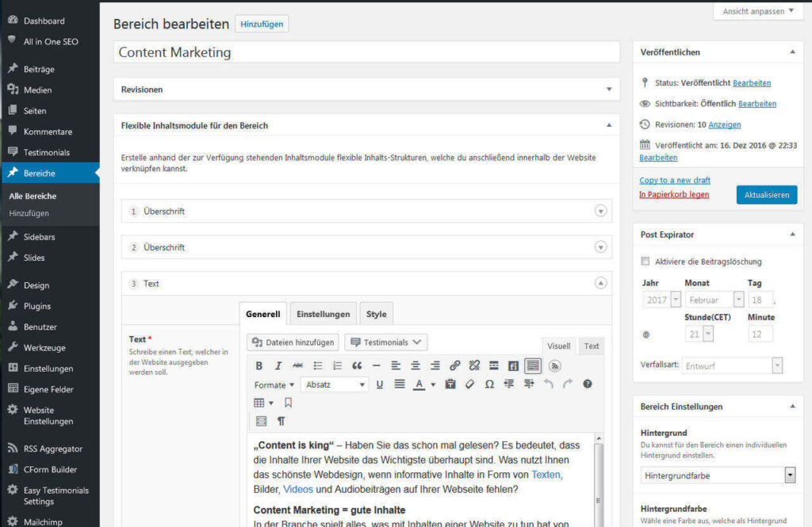Apply italic formatting in the editor
The width and height of the screenshot is (812, 527).
pos(278,365)
